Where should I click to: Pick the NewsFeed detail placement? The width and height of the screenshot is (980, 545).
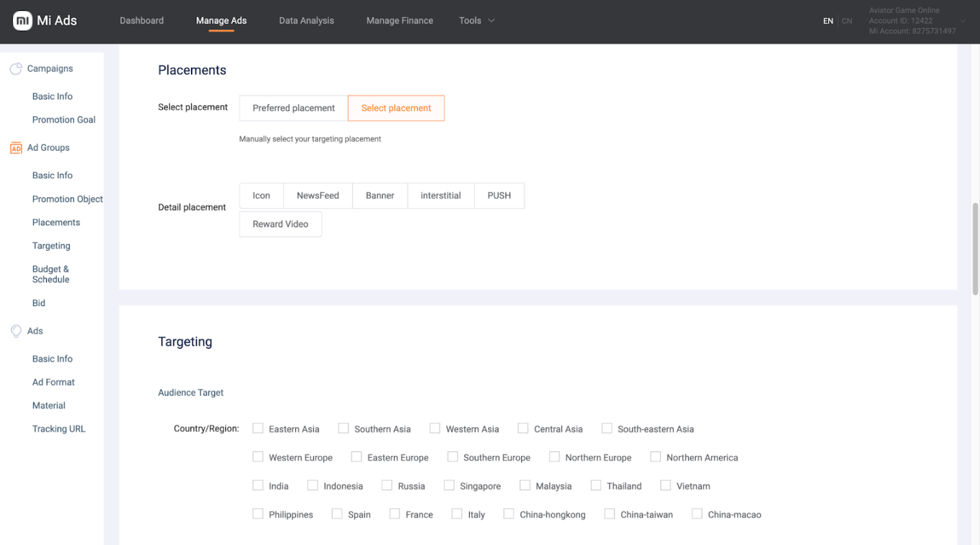[318, 196]
